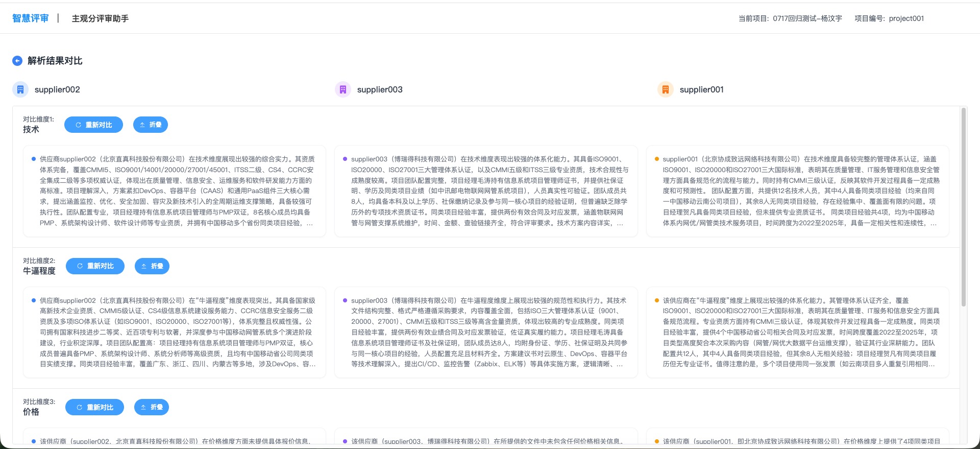
Task: Open supplier003 技术 analysis card
Action: click(486, 191)
